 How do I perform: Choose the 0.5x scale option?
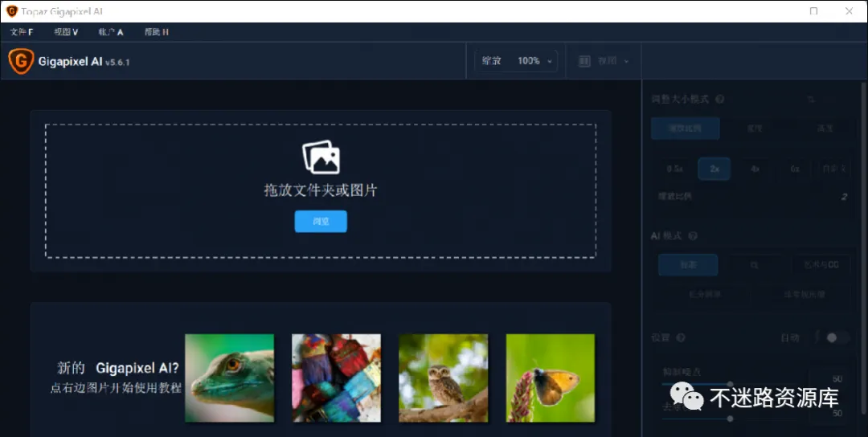point(675,169)
